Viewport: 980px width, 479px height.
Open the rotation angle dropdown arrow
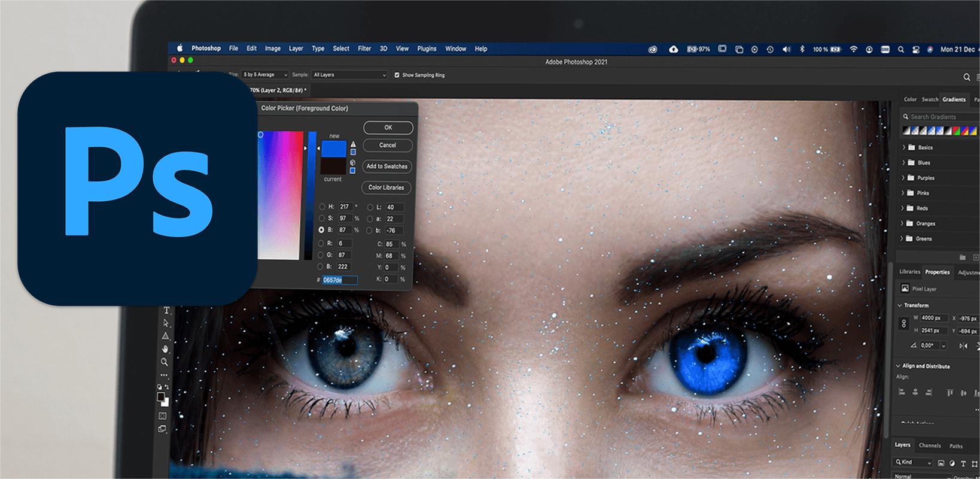pyautogui.click(x=944, y=345)
